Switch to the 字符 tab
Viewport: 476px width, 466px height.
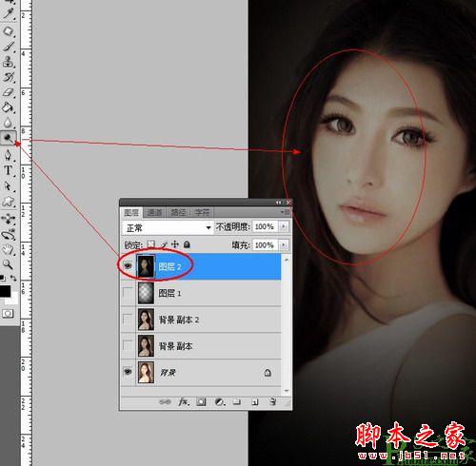tap(202, 212)
